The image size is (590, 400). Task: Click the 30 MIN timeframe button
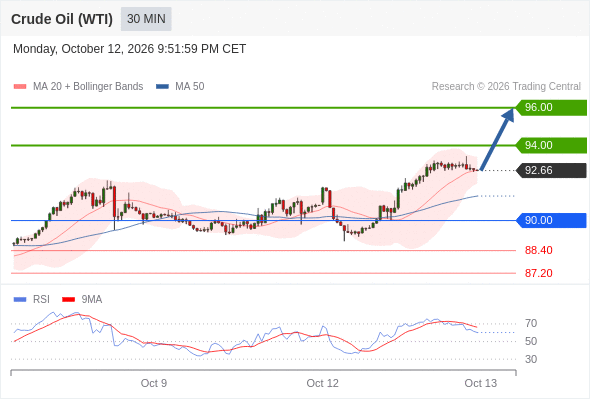click(x=146, y=19)
